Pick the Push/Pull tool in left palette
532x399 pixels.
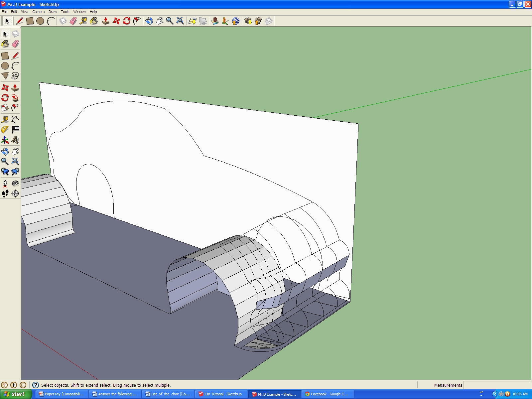[x=15, y=88]
